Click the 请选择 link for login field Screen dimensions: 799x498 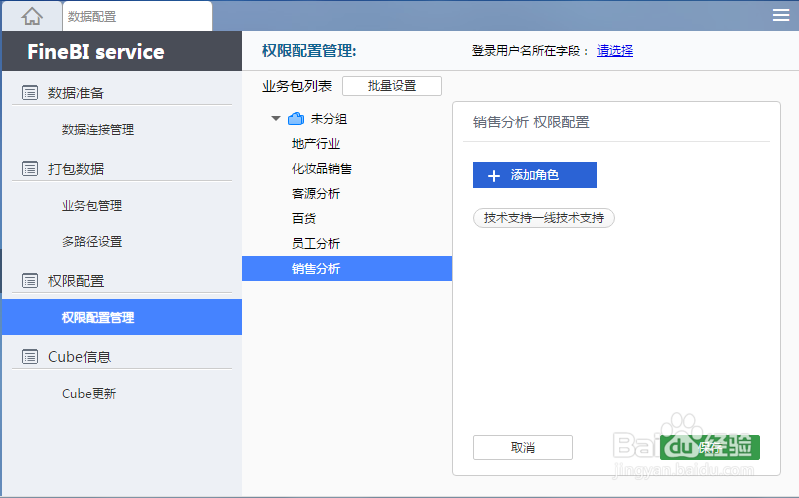[x=615, y=50]
